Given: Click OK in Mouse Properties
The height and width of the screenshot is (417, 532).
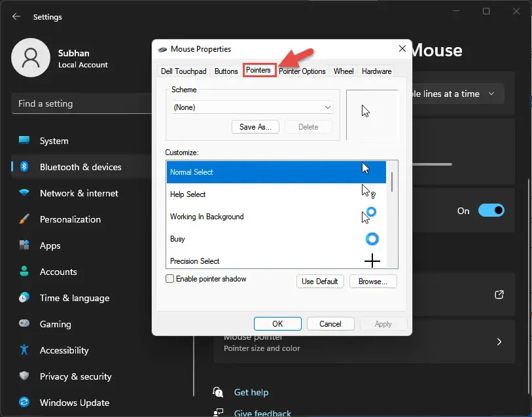Looking at the screenshot, I should (277, 323).
